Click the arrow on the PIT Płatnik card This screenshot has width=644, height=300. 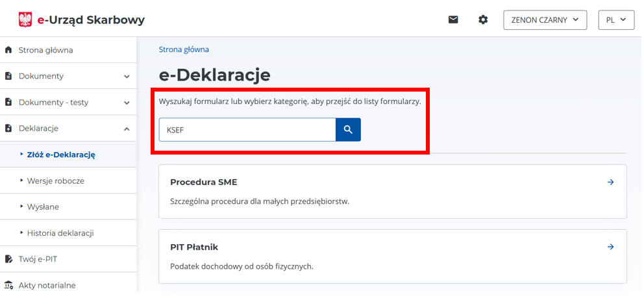610,247
